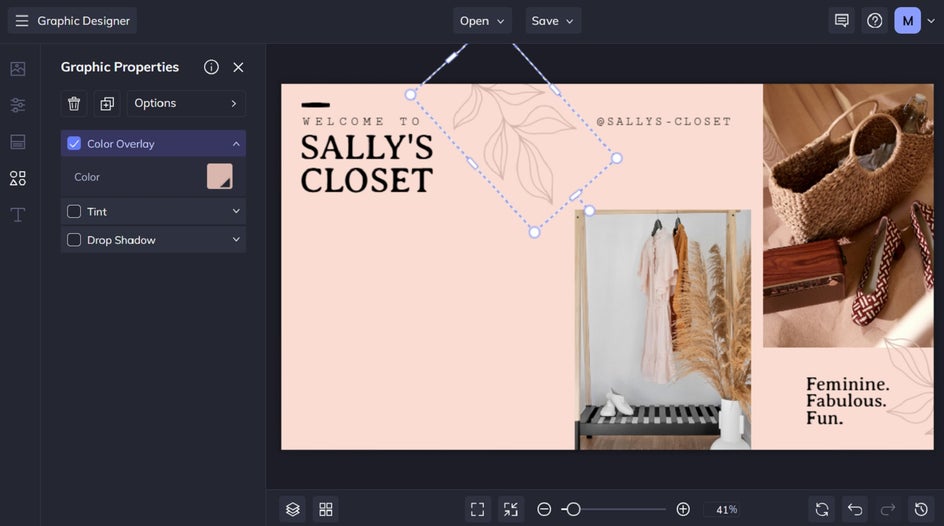The height and width of the screenshot is (526, 944).
Task: Select the clothing rack photo on canvas
Action: pos(663,330)
